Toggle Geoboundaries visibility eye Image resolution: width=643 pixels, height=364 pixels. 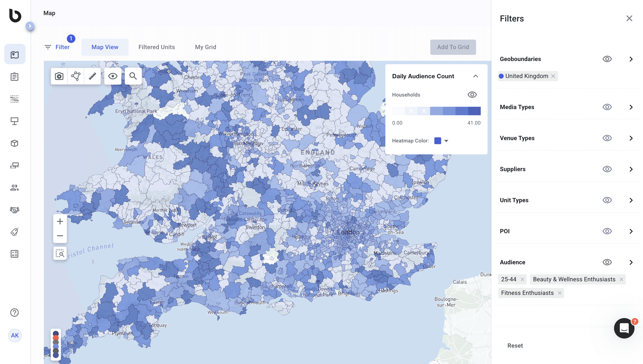[x=607, y=59]
